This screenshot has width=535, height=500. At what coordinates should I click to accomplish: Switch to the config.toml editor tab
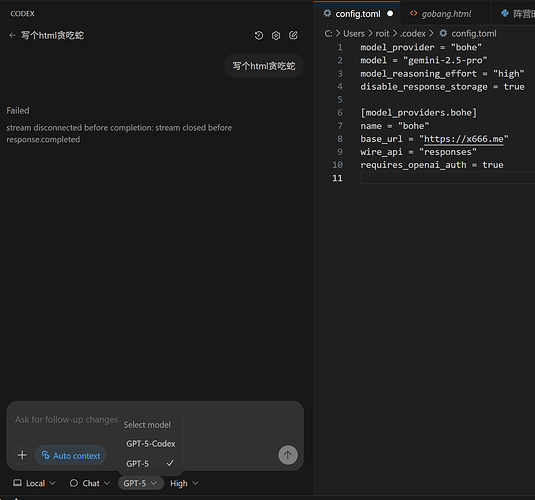click(357, 14)
